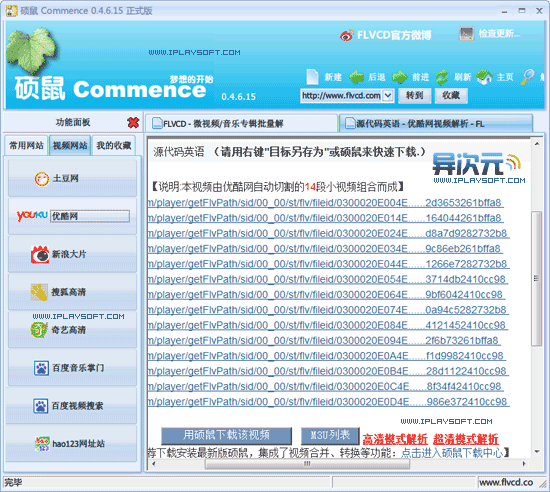Click the M3U列表 button
This screenshot has height=492, width=550.
pyautogui.click(x=330, y=436)
